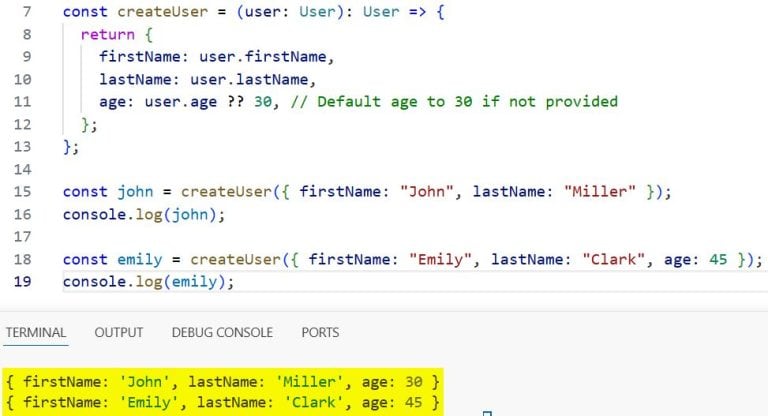Click the 'john' variable name on line 15
The height and width of the screenshot is (416, 768).
(135, 191)
